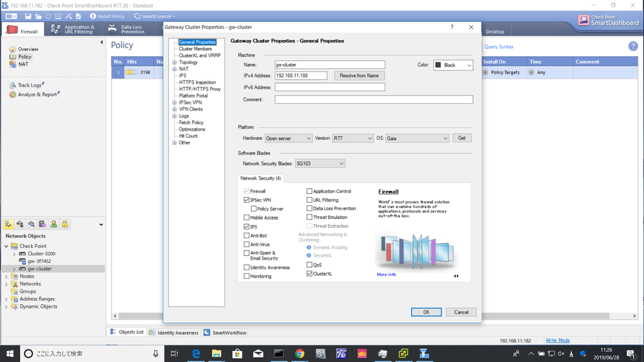644x362 pixels.
Task: Open File Explorer from taskbar
Action: pos(217,354)
